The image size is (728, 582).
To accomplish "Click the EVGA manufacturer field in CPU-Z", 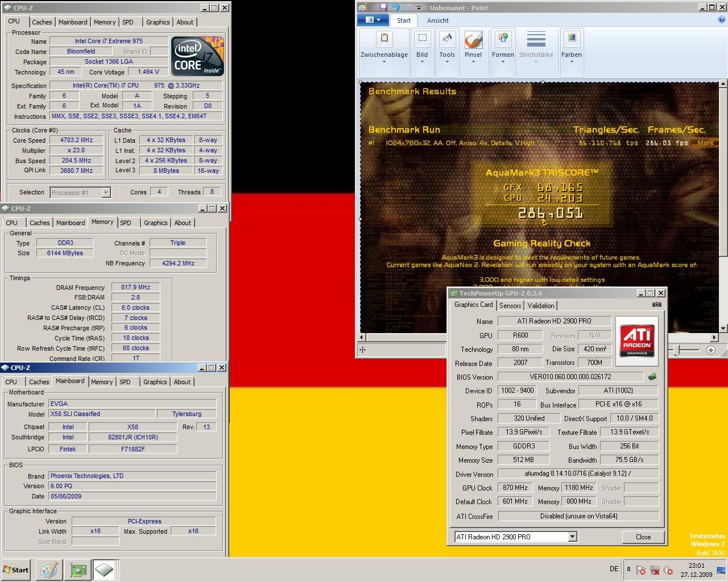I will 133,404.
